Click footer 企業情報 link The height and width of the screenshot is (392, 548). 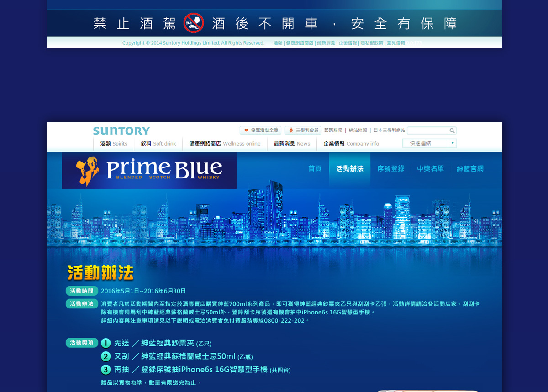click(348, 43)
